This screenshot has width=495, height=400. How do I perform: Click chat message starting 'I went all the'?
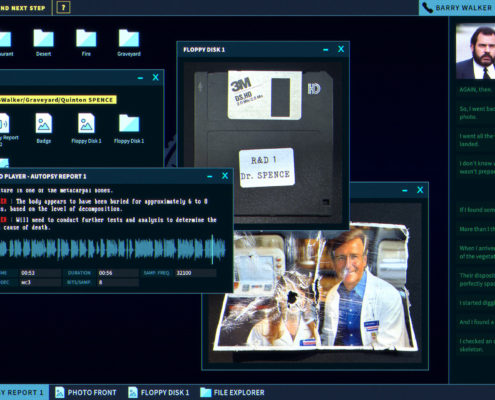477,140
